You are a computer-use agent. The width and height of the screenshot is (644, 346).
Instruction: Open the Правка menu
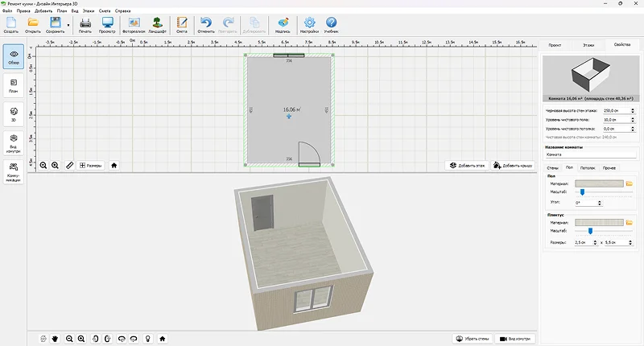pyautogui.click(x=23, y=11)
